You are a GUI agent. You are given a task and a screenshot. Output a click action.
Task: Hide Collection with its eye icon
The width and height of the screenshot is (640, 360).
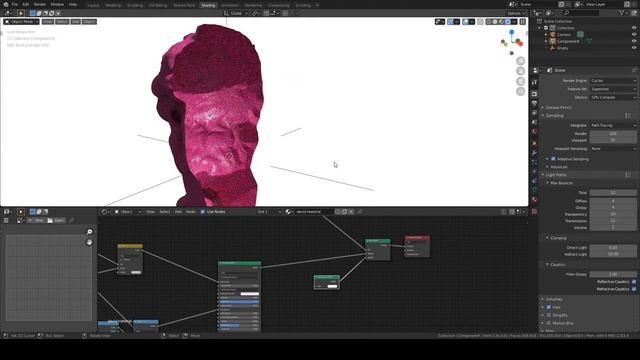(x=634, y=28)
